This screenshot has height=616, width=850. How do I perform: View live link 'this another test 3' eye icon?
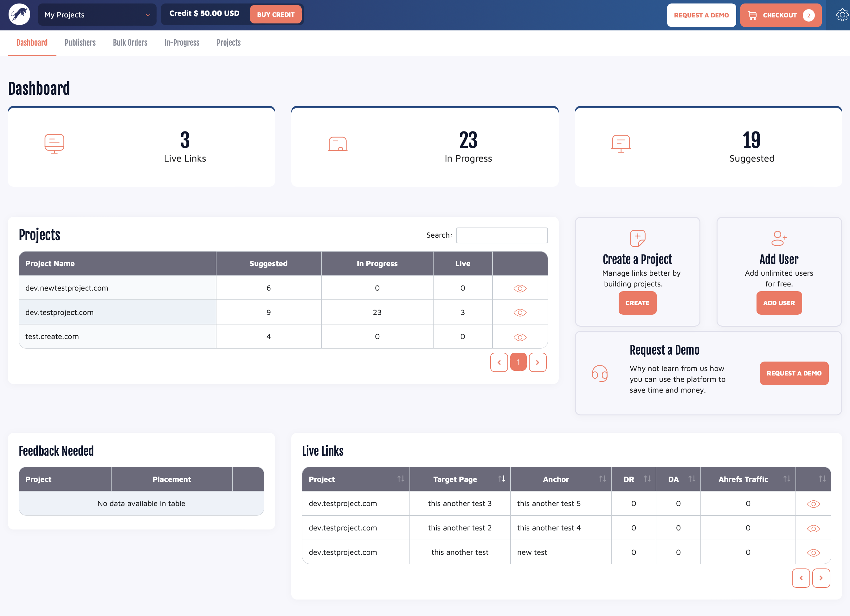(813, 504)
